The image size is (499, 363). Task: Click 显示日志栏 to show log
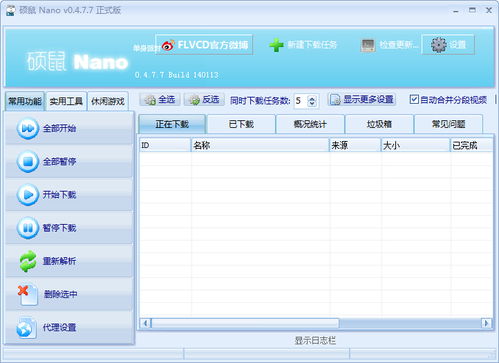(x=315, y=340)
